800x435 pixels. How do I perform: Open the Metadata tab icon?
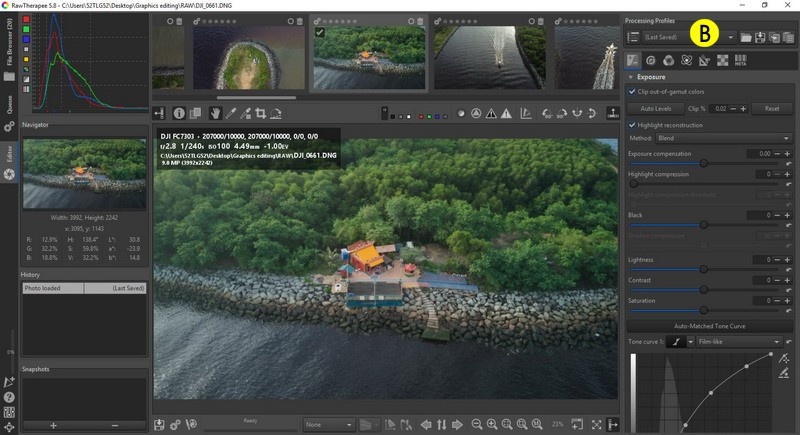741,61
